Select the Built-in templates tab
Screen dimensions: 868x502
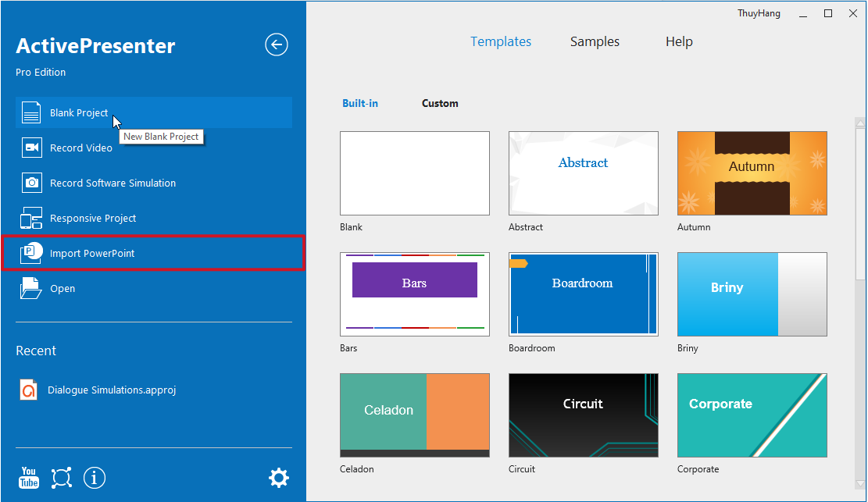(x=360, y=103)
